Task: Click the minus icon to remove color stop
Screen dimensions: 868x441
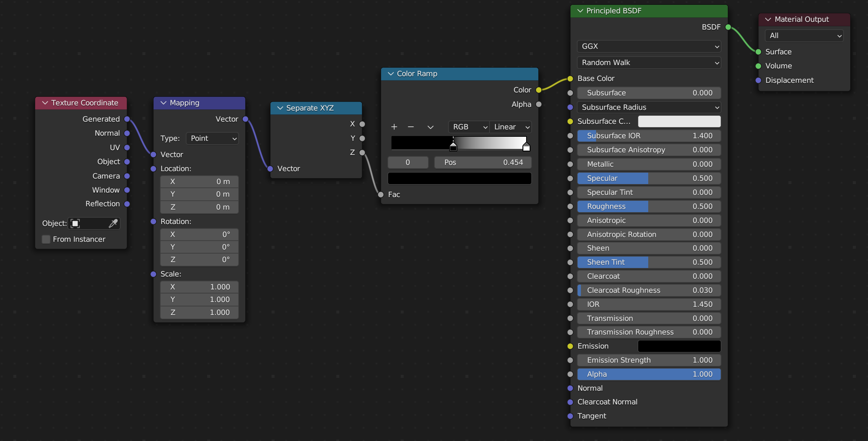Action: (x=411, y=127)
